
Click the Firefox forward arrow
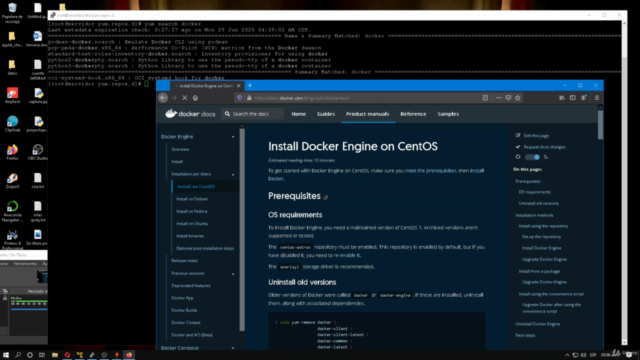pyautogui.click(x=174, y=98)
